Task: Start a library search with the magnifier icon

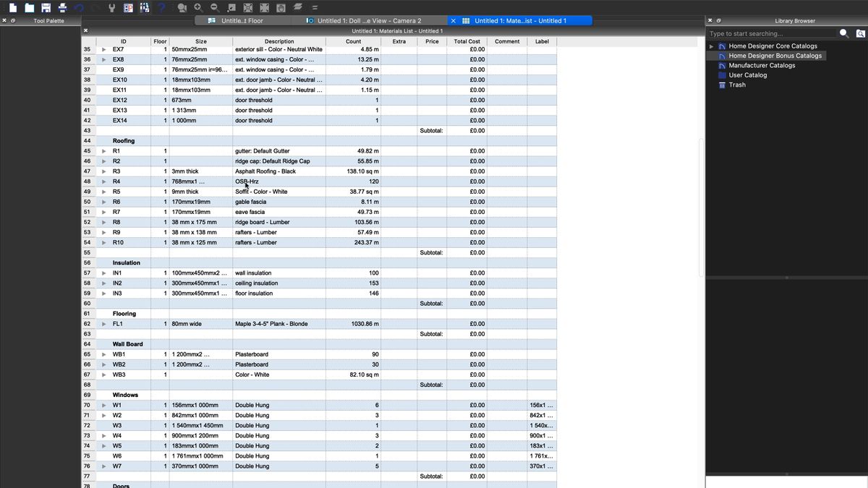Action: [x=843, y=33]
